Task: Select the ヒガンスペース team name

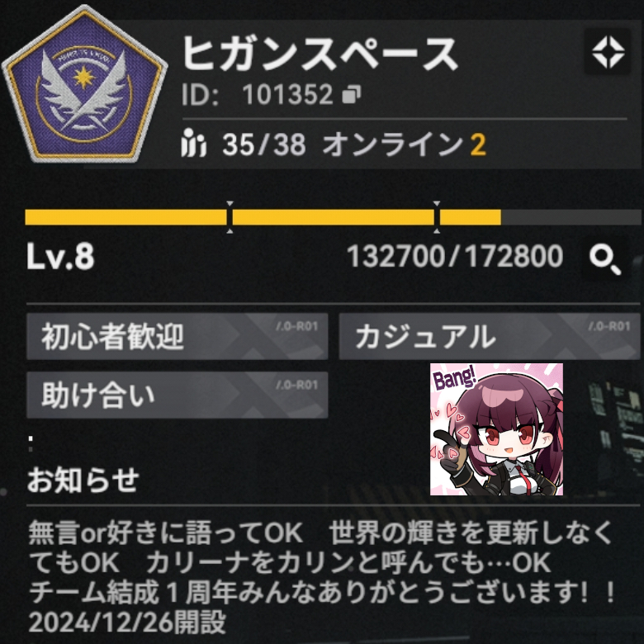Action: pyautogui.click(x=320, y=54)
